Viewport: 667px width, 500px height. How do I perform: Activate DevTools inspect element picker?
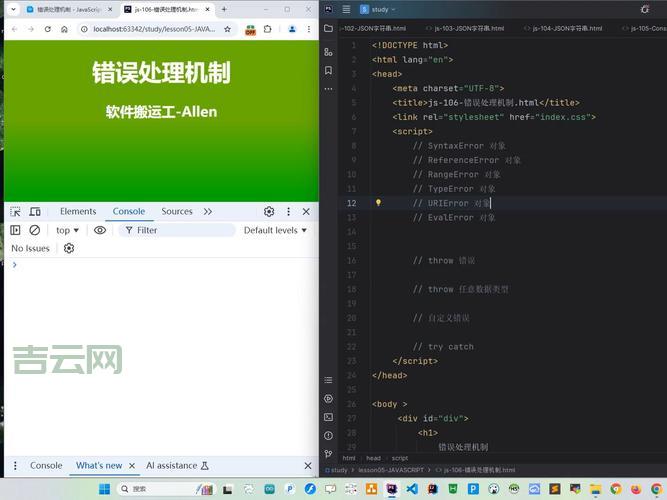(x=15, y=211)
